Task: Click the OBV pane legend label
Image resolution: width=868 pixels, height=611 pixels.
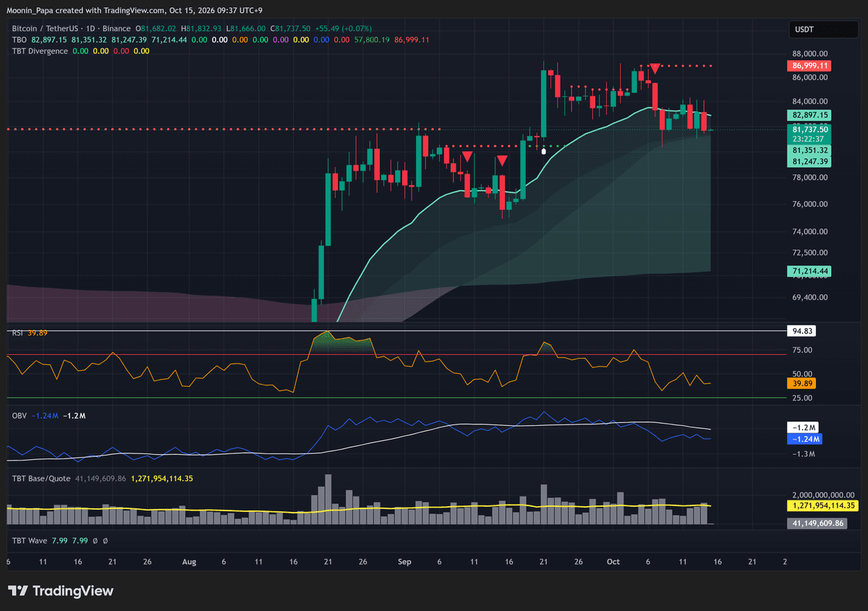Action: [19, 416]
